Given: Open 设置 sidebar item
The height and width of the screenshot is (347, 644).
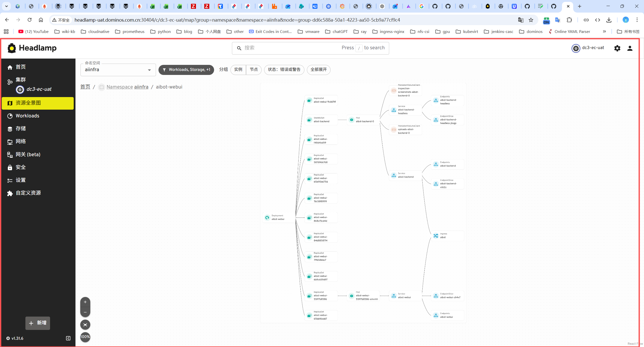Looking at the screenshot, I should click(x=38, y=180).
